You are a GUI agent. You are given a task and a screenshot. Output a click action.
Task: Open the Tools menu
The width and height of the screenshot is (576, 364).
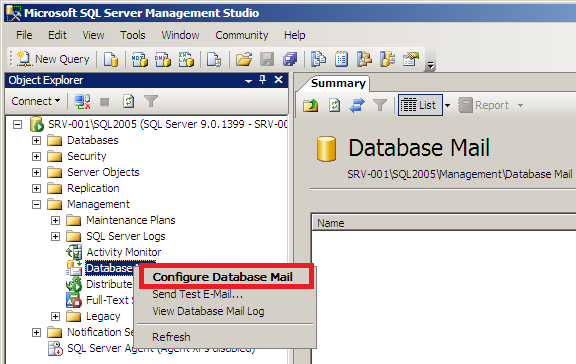click(133, 35)
